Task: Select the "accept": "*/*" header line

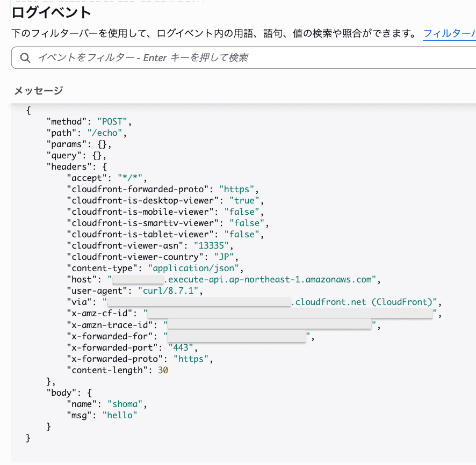Action: [x=107, y=178]
